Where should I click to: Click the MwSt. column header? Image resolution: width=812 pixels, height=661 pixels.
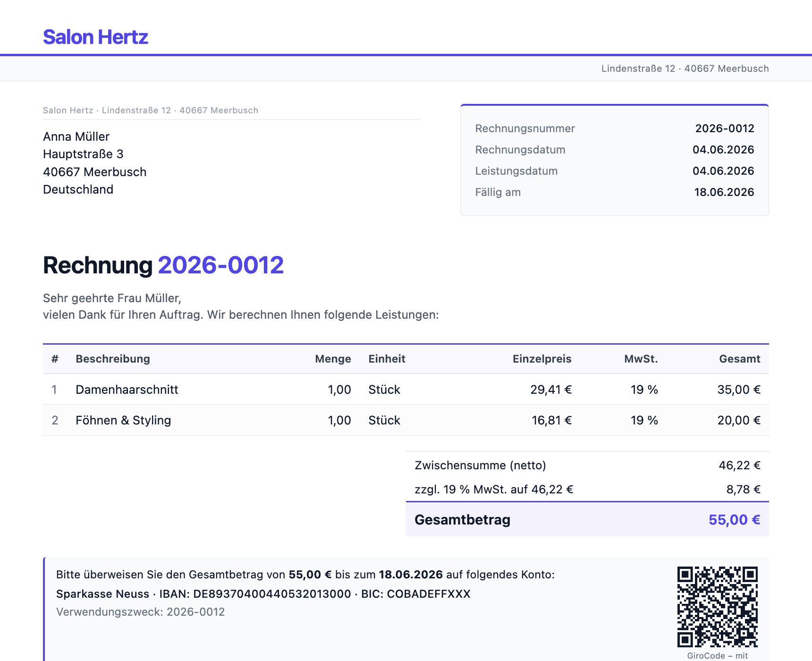click(x=641, y=359)
